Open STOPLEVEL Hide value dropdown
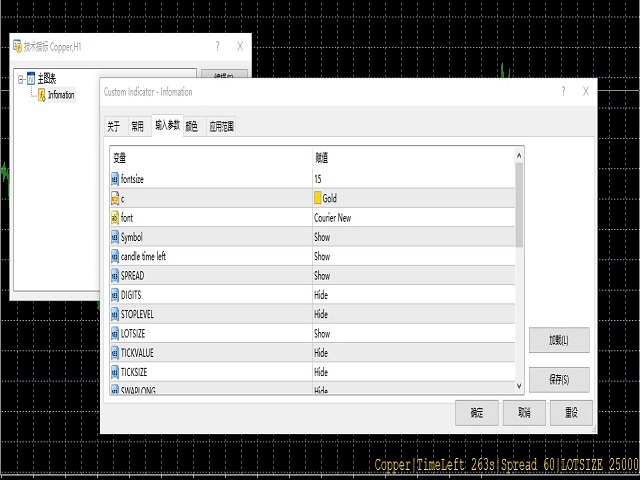The width and height of the screenshot is (640, 480). click(413, 314)
